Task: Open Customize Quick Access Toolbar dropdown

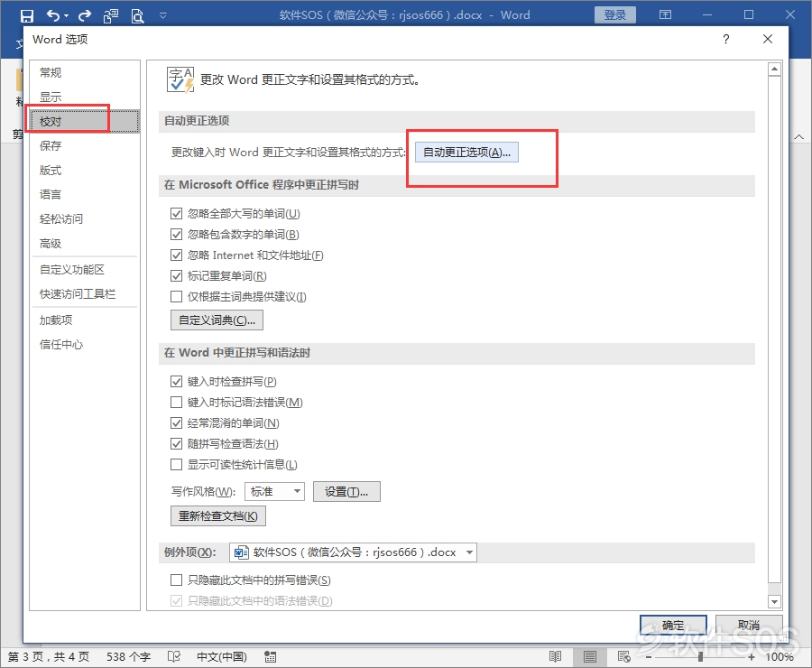Action: point(162,15)
